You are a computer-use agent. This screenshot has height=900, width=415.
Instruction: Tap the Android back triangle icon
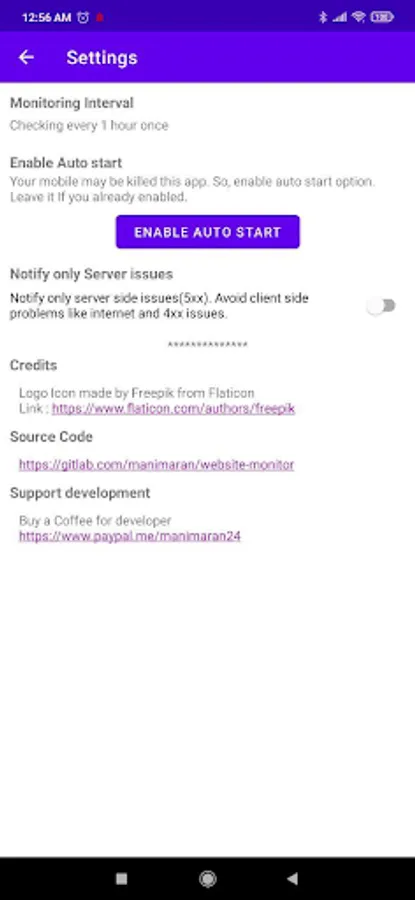coord(293,878)
